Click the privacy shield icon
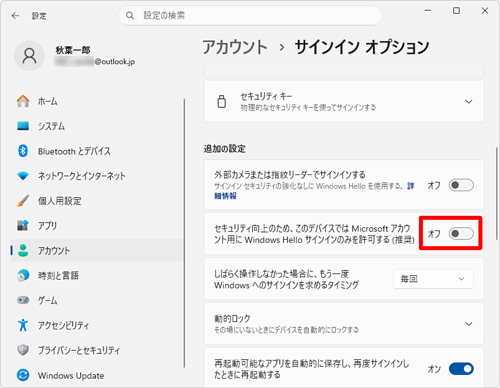 click(x=23, y=350)
